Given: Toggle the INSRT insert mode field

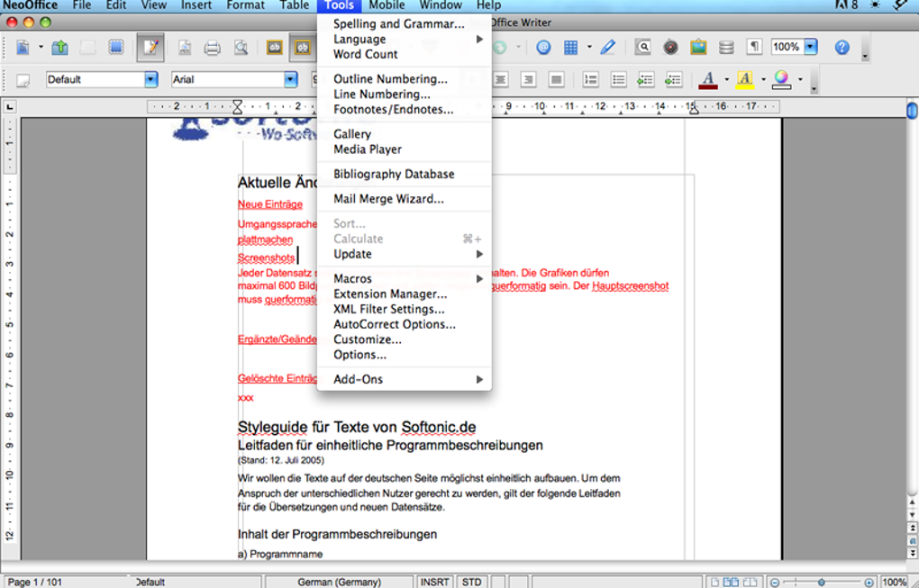Looking at the screenshot, I should pyautogui.click(x=435, y=582).
